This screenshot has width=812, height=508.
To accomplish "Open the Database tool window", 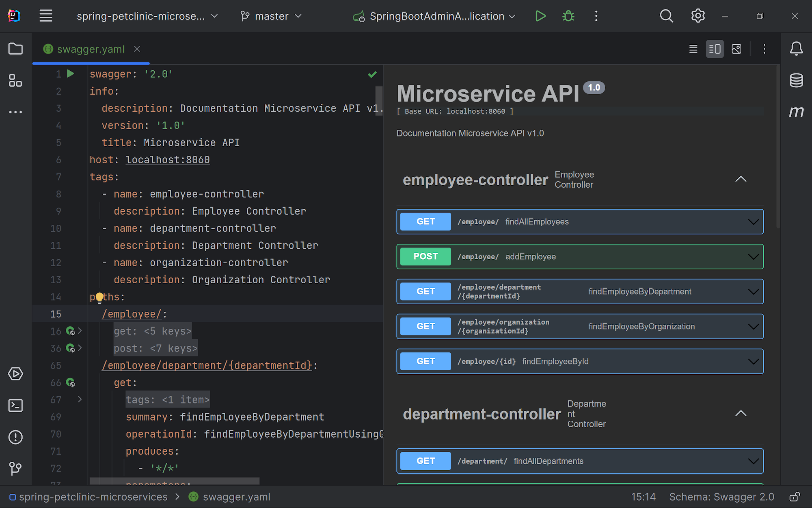I will tap(796, 80).
